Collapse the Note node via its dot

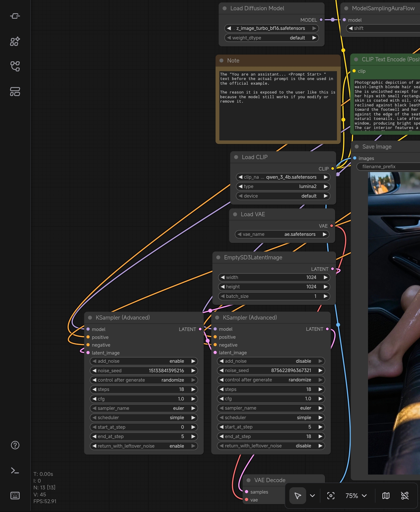[x=221, y=60]
